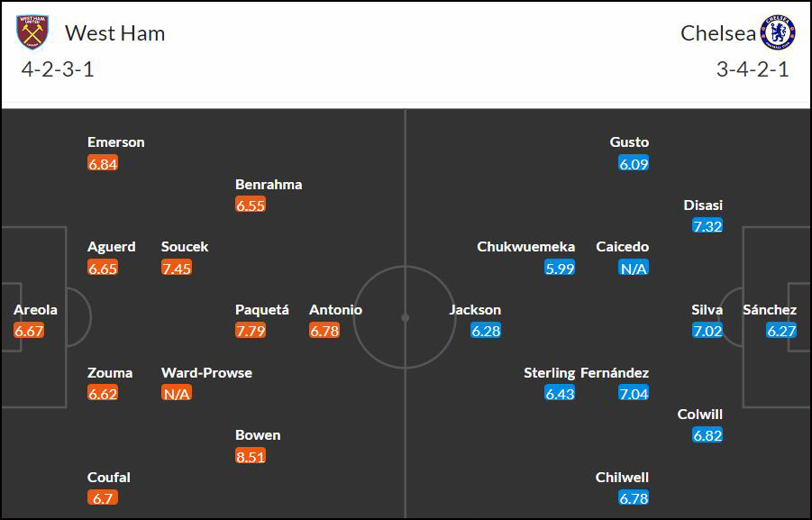812x520 pixels.
Task: Click goalkeeper Sánchez's name
Action: click(x=770, y=310)
